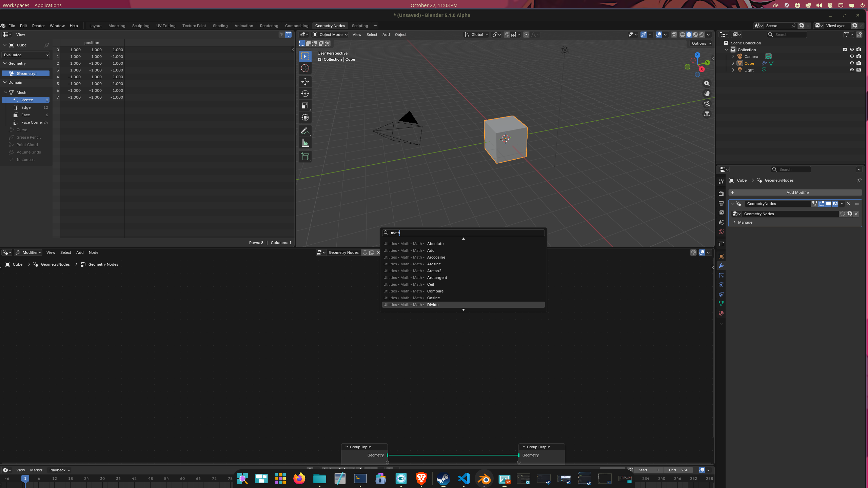Uncheck the Collection exclude checkbox
This screenshot has height=488, width=868.
point(845,50)
